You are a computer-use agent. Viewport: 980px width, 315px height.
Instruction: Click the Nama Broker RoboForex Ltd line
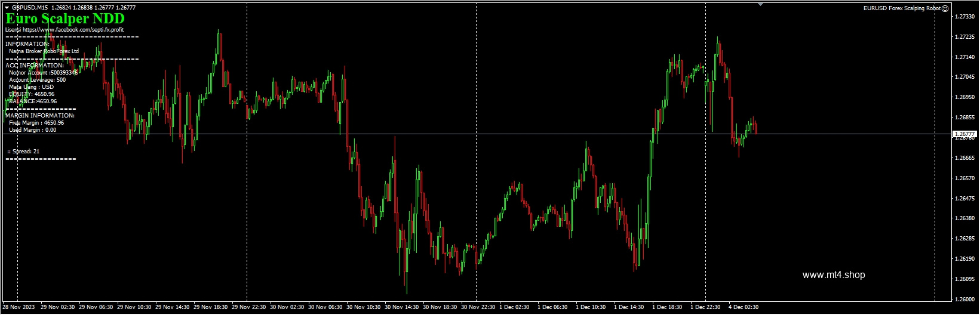(x=44, y=51)
